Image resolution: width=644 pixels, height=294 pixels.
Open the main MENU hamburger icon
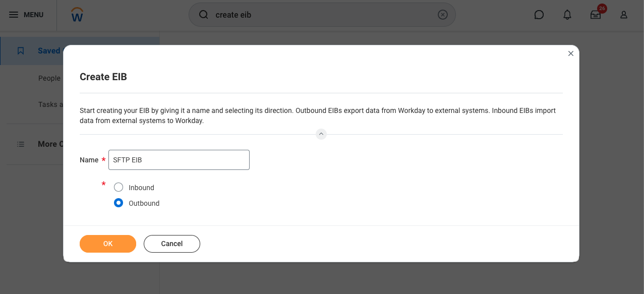(x=14, y=15)
